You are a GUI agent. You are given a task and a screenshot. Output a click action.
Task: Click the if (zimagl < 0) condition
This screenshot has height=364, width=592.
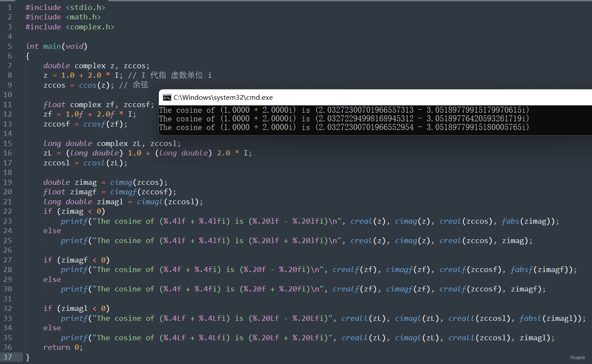tap(76, 308)
